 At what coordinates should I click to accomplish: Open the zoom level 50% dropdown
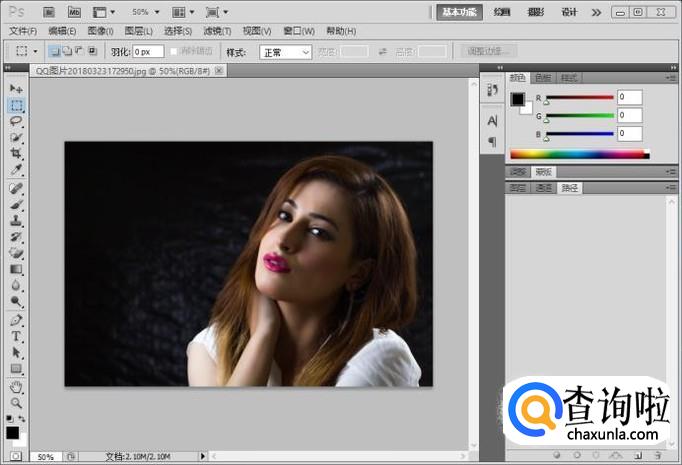(x=143, y=12)
